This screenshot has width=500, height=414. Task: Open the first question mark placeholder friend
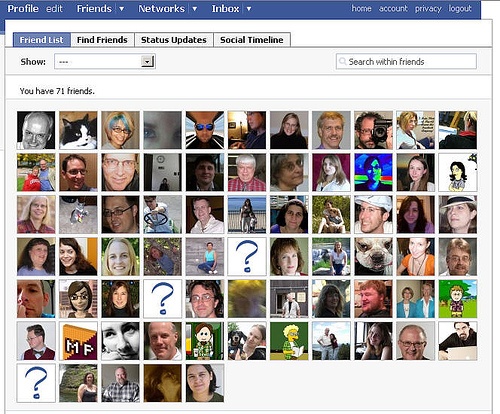247,256
